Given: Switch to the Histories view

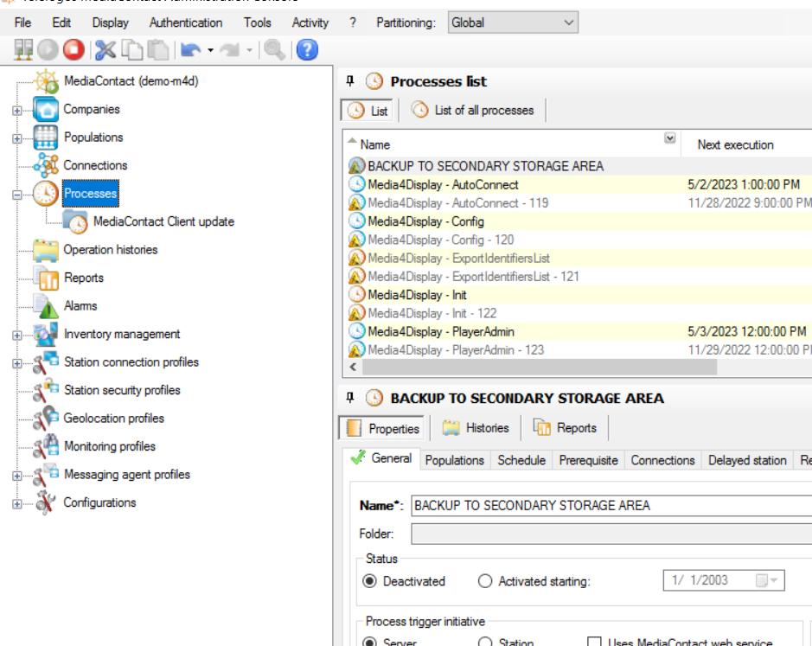Looking at the screenshot, I should 476,428.
